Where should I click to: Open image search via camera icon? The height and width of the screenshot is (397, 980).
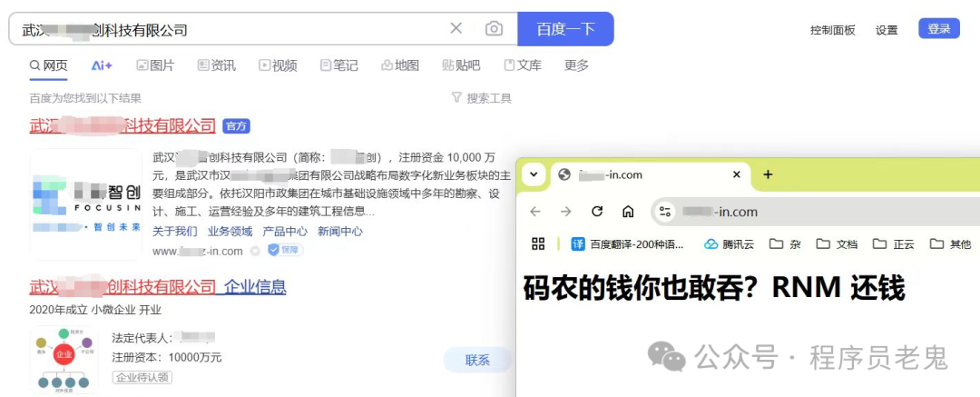click(494, 29)
